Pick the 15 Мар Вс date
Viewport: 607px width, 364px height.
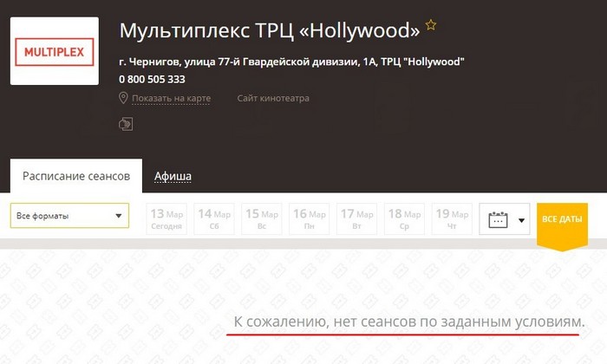(261, 219)
